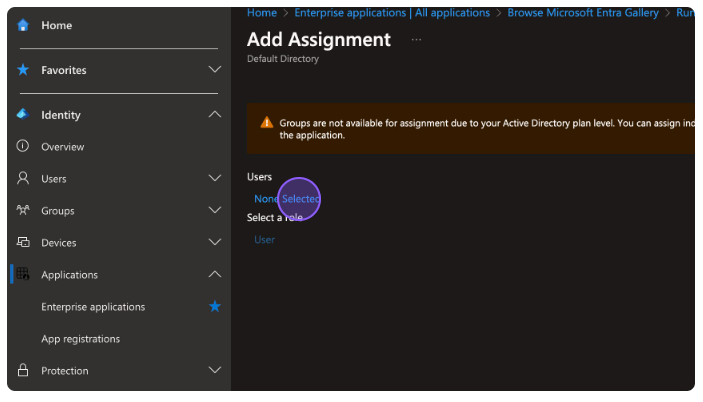This screenshot has width=703, height=402.
Task: Click the Home icon in the sidebar
Action: (23, 25)
